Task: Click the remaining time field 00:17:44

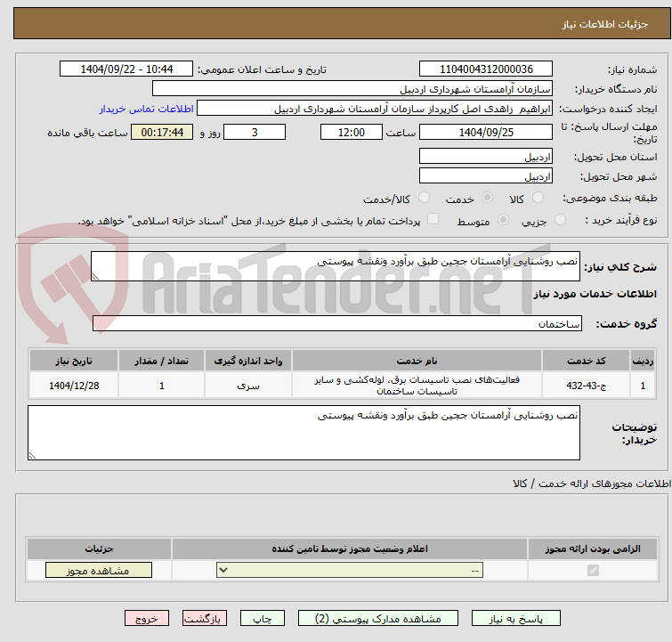Action: tap(162, 132)
